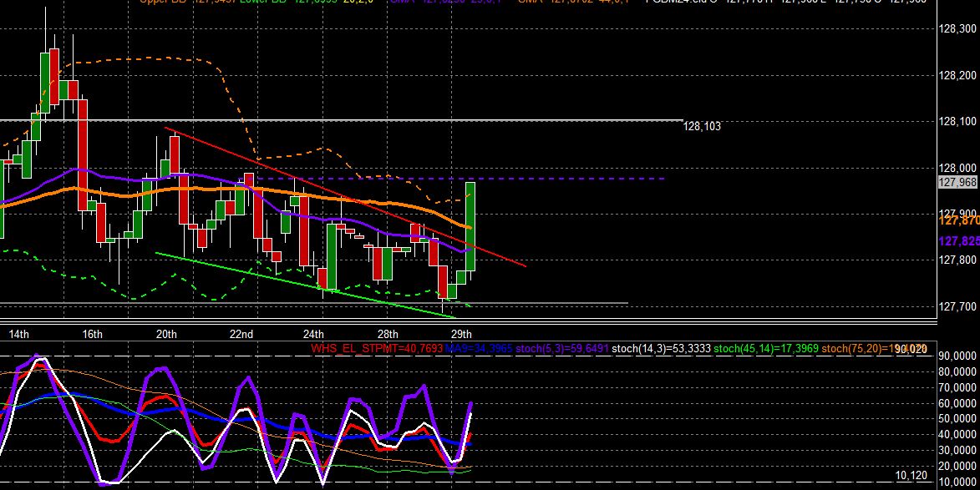Click the 10,0000 oscillator axis label
The height and width of the screenshot is (490, 980).
pos(957,482)
